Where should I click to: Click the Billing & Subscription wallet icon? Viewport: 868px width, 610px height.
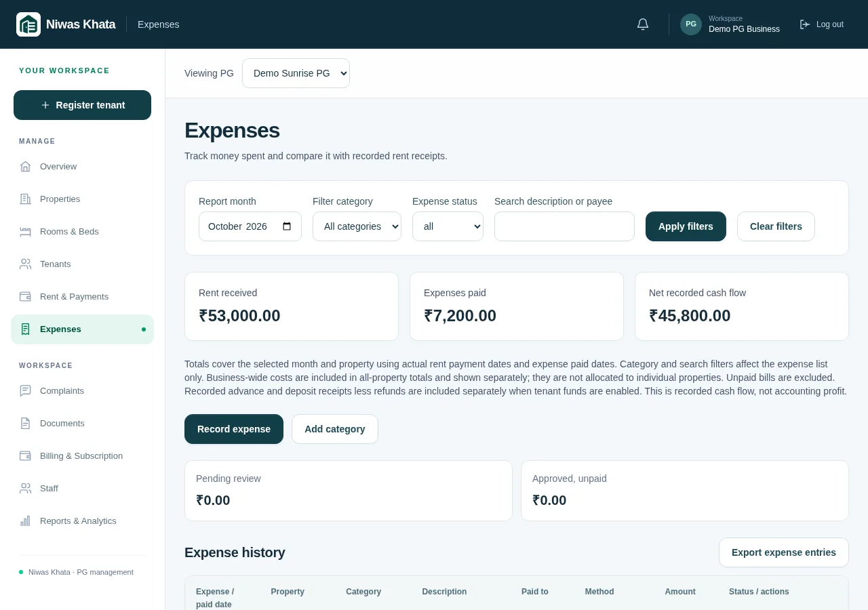[x=25, y=455]
